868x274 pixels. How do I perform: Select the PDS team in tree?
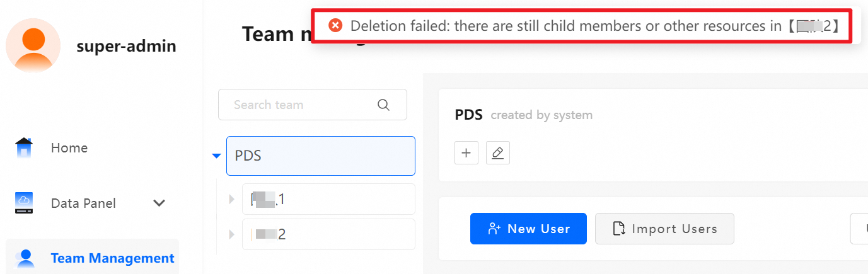(320, 156)
